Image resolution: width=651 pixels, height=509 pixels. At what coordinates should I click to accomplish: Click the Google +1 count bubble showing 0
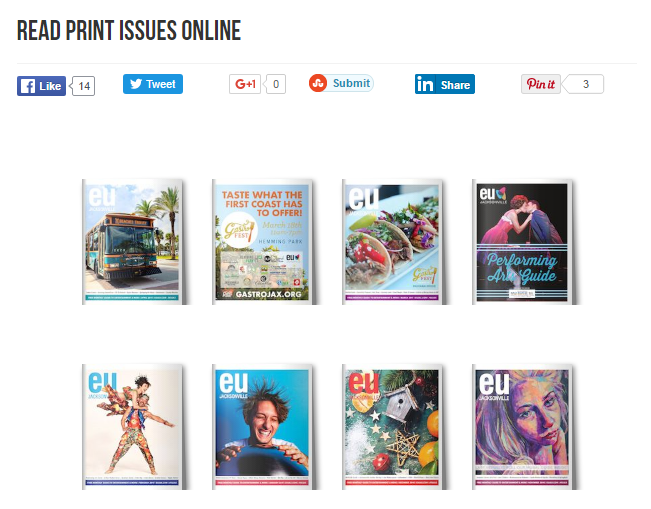pyautogui.click(x=276, y=84)
